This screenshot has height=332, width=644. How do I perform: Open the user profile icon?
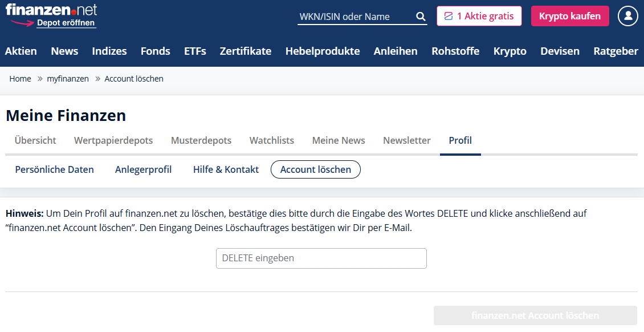click(627, 16)
